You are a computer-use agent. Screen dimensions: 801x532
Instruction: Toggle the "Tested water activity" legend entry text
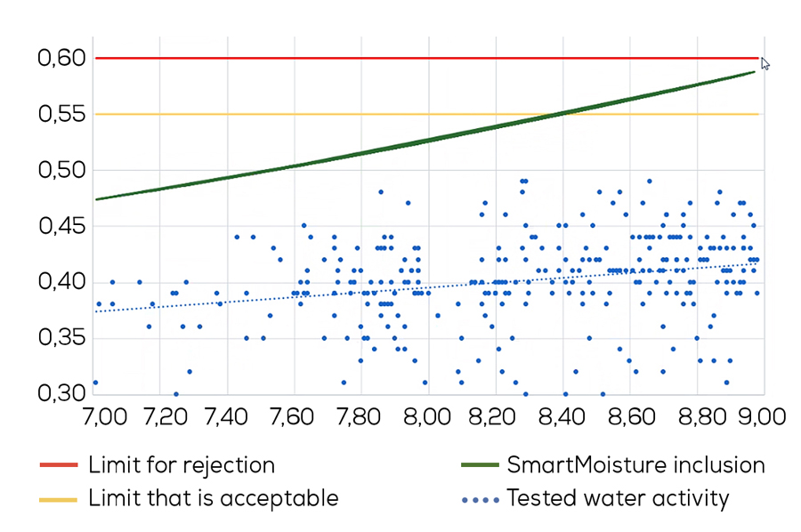click(x=617, y=499)
